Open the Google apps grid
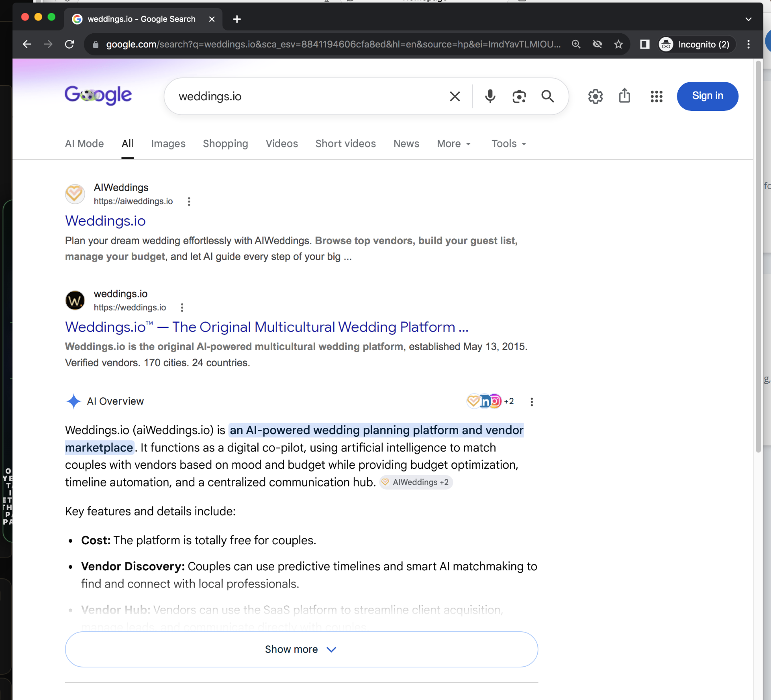Image resolution: width=771 pixels, height=700 pixels. tap(657, 96)
